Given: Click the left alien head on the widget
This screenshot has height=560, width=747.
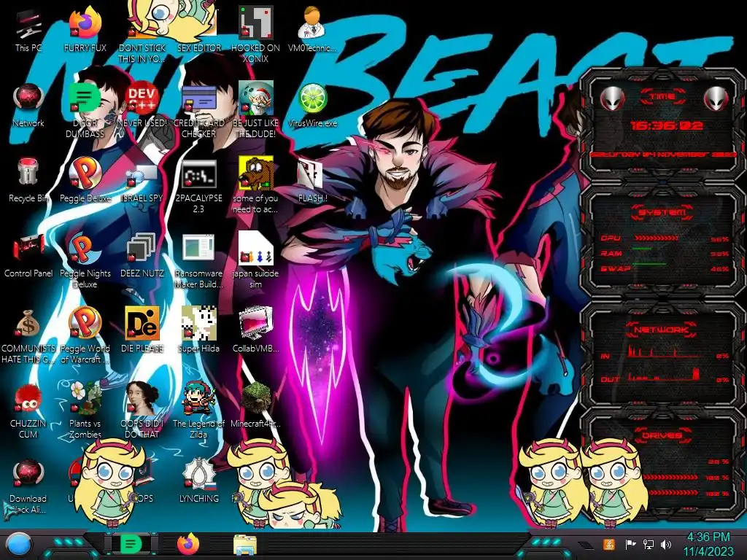Looking at the screenshot, I should click(x=612, y=99).
